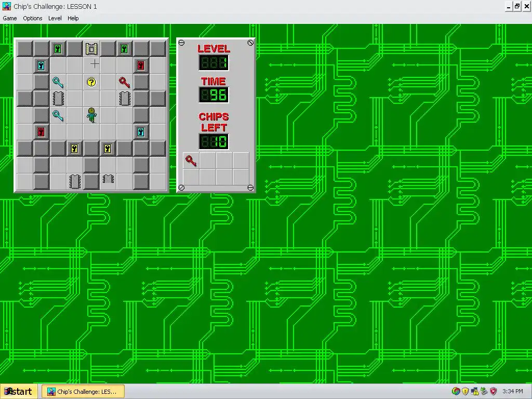The height and width of the screenshot is (399, 532).
Task: Click the computer chip between the two blue keys
Action: click(58, 98)
